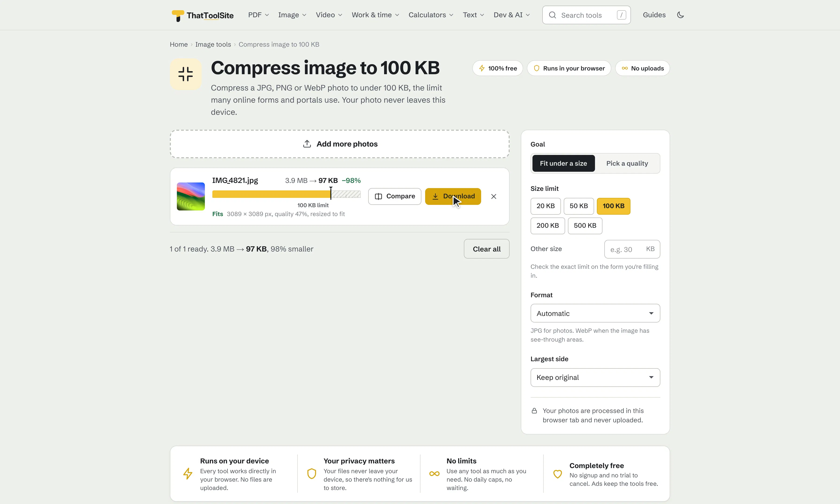The height and width of the screenshot is (504, 840).
Task: Click the 1 of 1 ready summary text
Action: (241, 249)
